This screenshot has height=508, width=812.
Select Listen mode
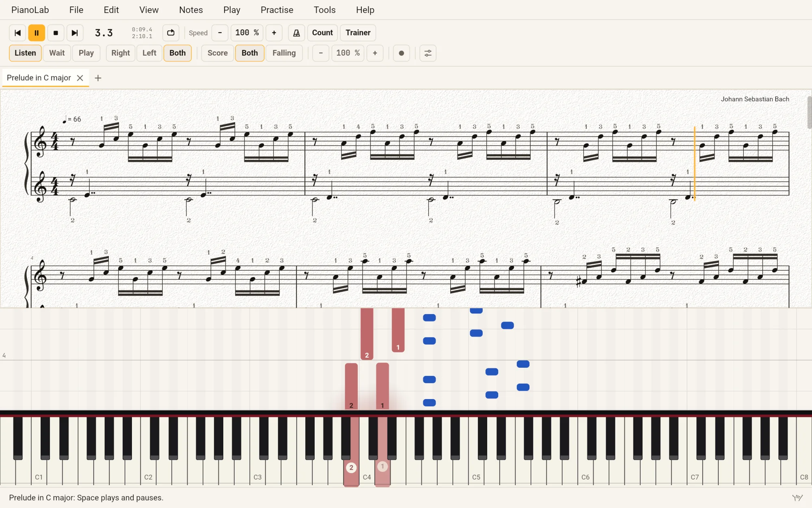click(25, 53)
